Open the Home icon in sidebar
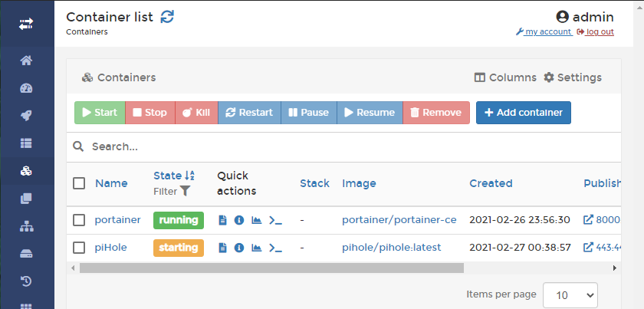 click(26, 61)
